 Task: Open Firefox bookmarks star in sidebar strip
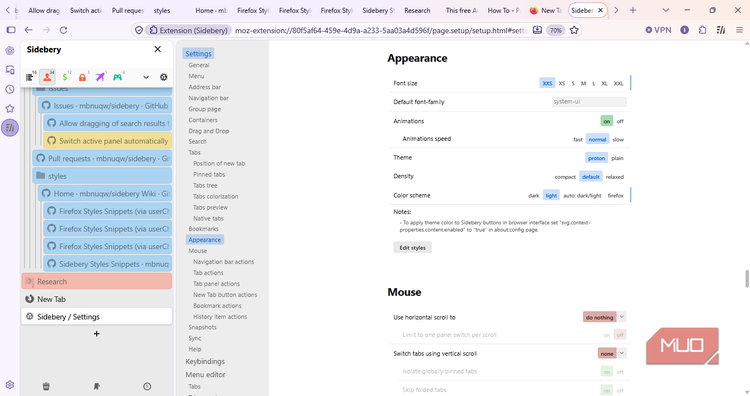10,109
